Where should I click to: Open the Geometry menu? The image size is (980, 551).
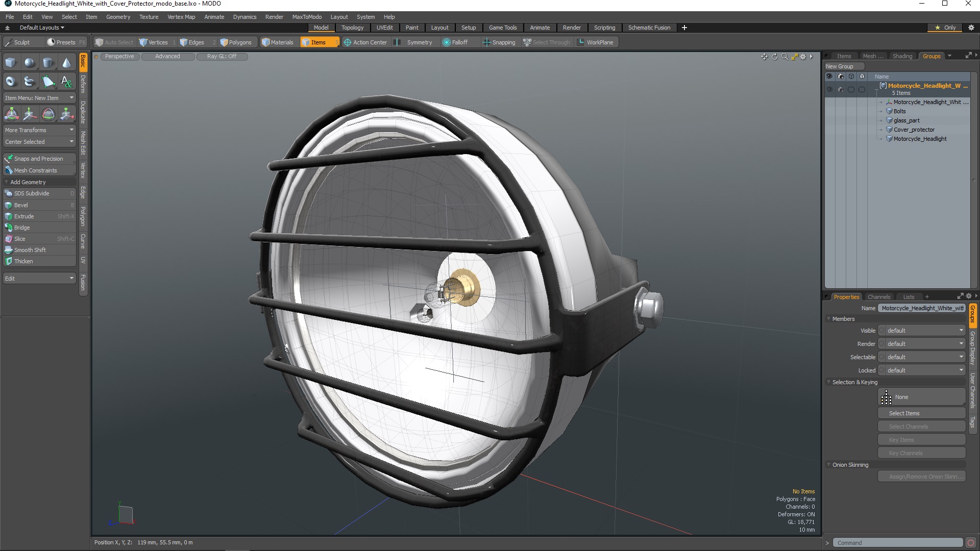point(118,17)
